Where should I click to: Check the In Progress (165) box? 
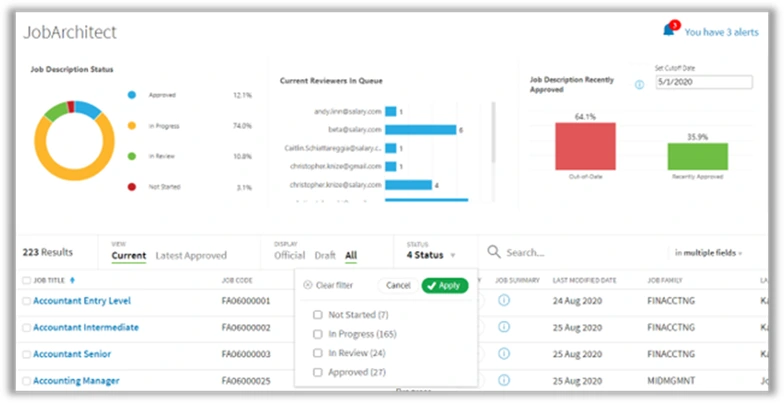pyautogui.click(x=318, y=334)
